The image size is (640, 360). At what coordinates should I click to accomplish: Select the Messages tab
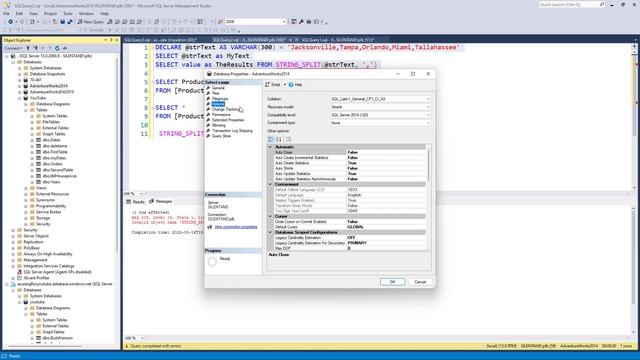click(161, 201)
